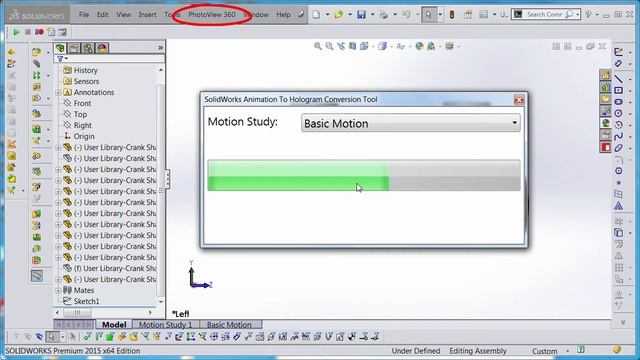This screenshot has height=360, width=640.
Task: Select the Front plane
Action: tap(82, 103)
